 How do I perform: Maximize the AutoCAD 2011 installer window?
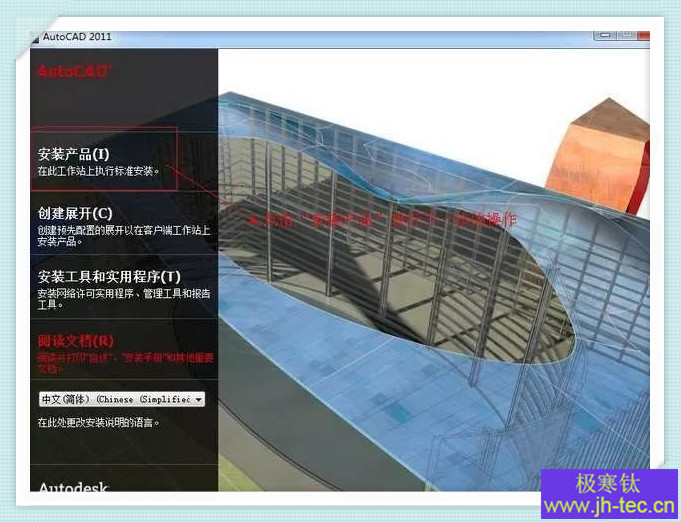tap(626, 35)
